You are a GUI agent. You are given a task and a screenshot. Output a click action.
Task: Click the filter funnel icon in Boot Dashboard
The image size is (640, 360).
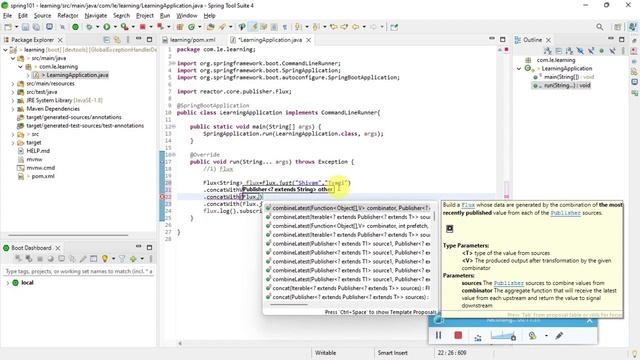pos(122,259)
